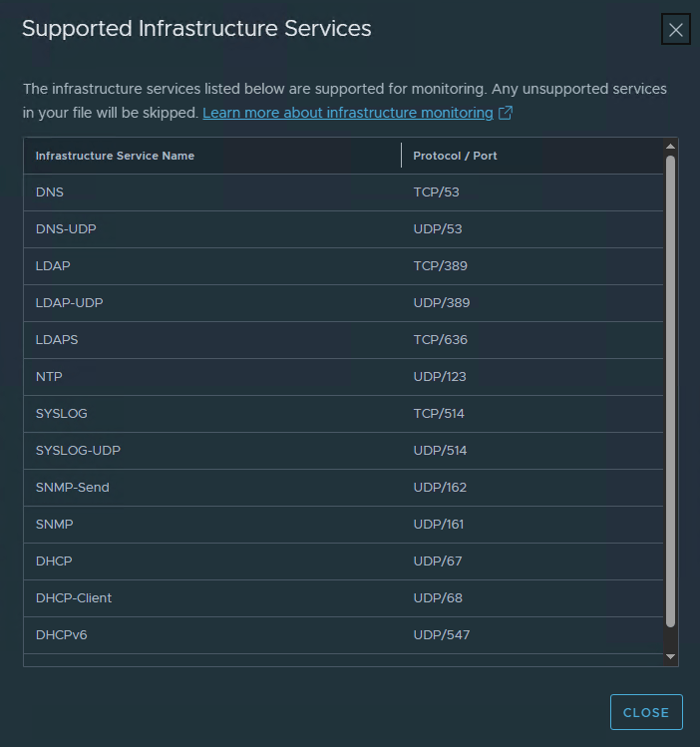Open Learn more about infrastructure monitoring link
The image size is (700, 747).
(x=348, y=113)
